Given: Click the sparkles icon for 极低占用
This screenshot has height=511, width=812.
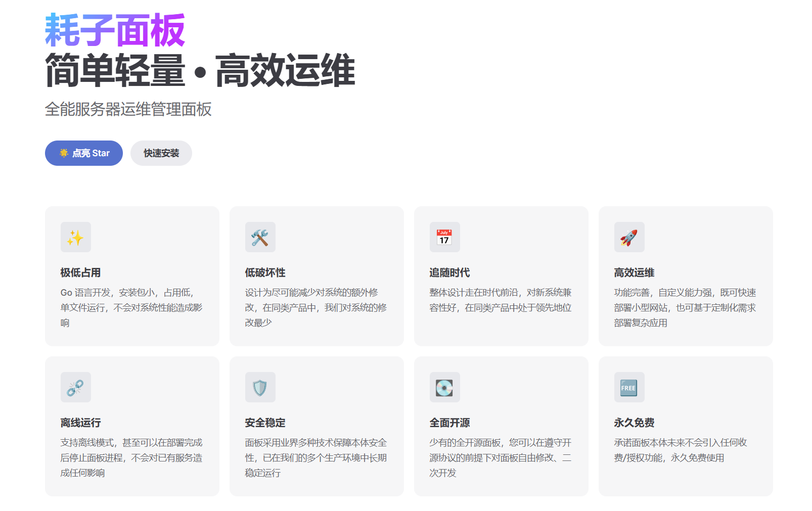Looking at the screenshot, I should (75, 237).
